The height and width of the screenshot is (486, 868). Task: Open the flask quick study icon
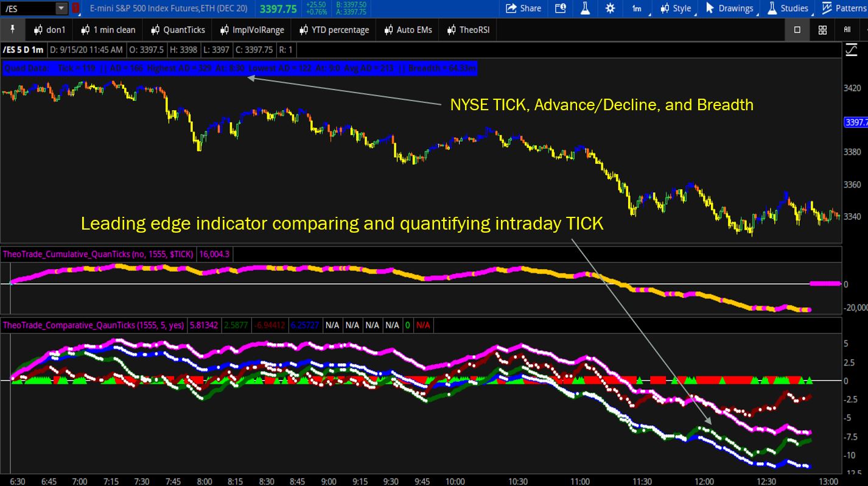click(x=586, y=9)
